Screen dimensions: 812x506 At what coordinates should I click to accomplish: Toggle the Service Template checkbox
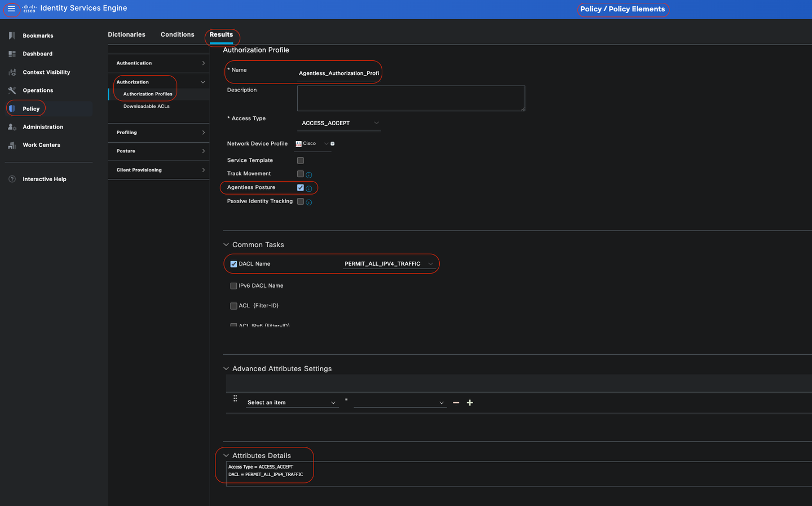(301, 161)
